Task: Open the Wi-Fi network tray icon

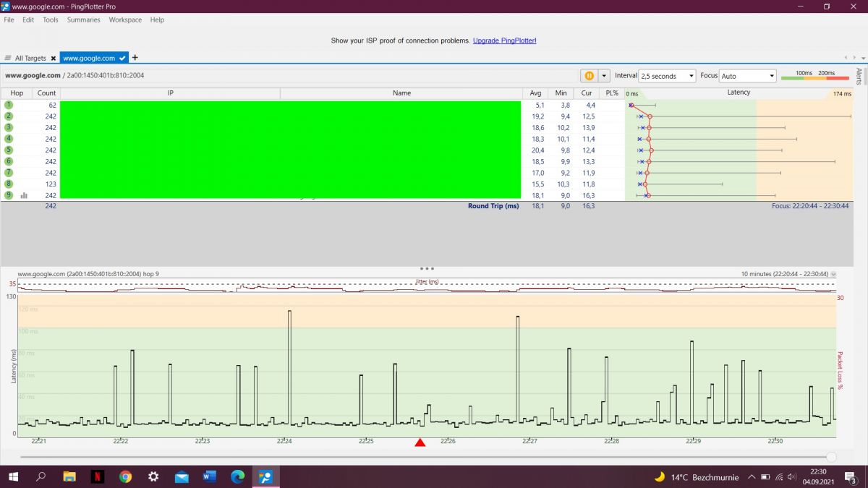Action: click(779, 477)
